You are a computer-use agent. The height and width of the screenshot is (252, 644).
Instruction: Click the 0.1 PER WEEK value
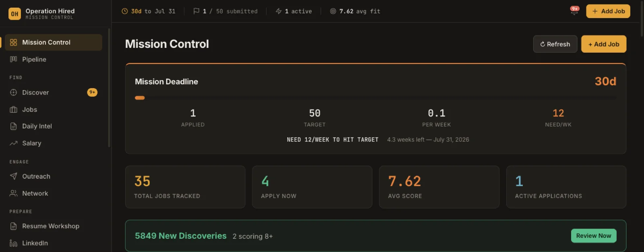[436, 113]
